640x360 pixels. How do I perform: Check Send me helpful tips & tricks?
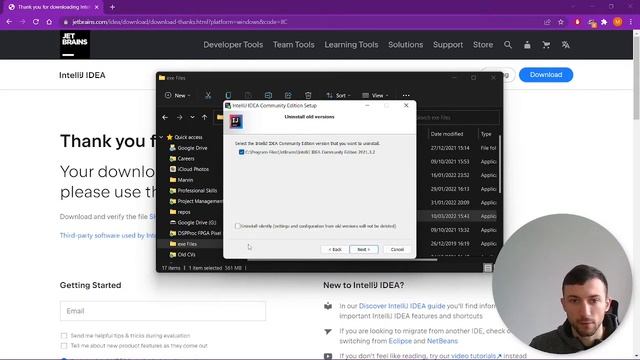click(x=64, y=336)
